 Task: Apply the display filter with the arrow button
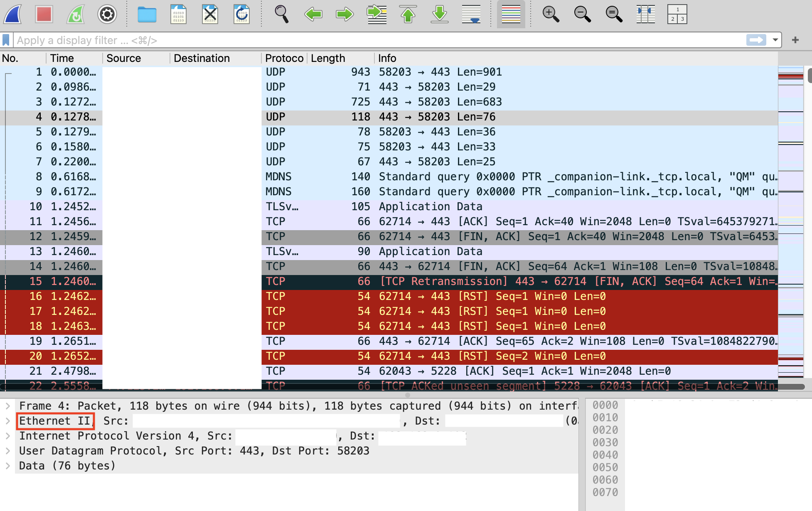point(756,40)
